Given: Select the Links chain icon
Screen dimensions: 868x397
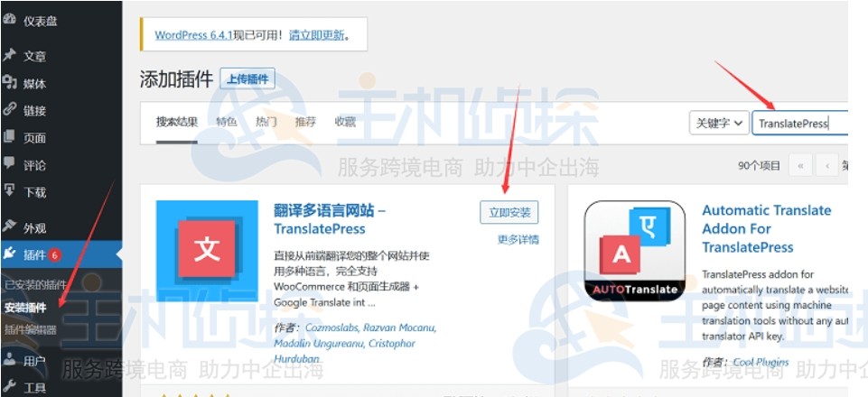Looking at the screenshot, I should point(9,109).
